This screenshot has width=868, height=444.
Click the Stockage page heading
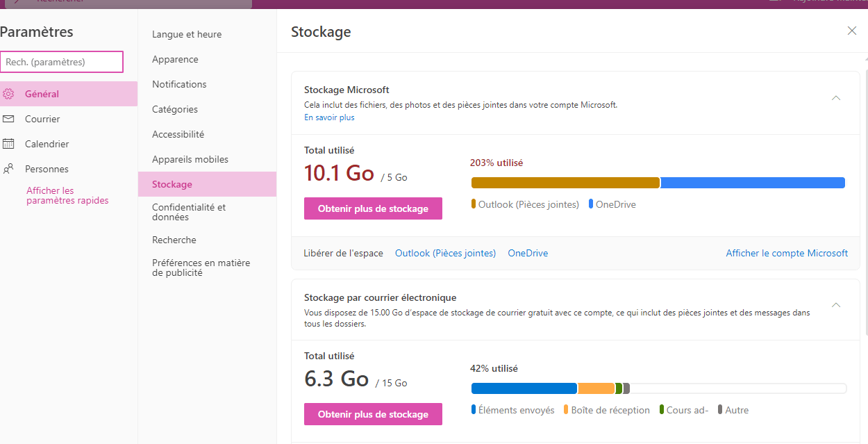coord(321,31)
